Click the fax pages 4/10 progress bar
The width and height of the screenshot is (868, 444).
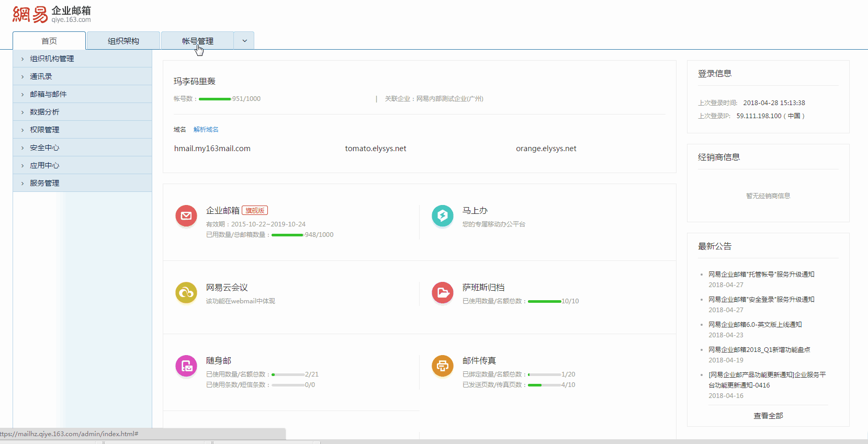point(544,385)
